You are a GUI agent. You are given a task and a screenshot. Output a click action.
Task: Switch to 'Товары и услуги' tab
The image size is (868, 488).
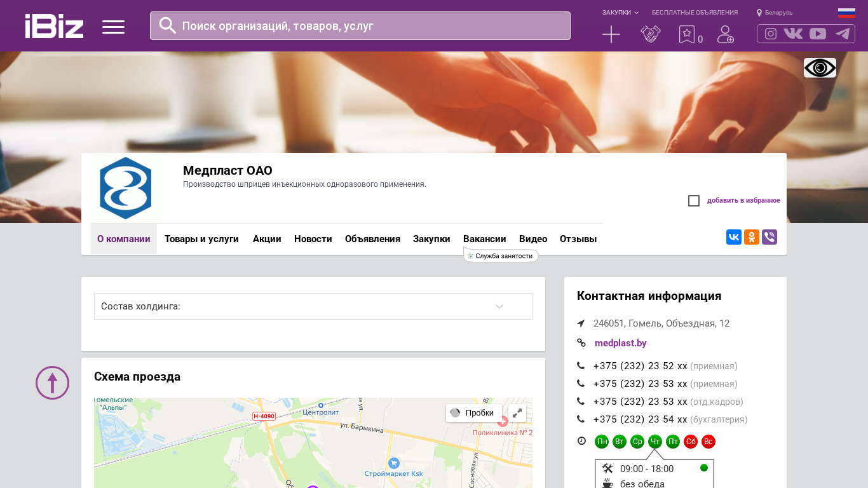point(201,239)
